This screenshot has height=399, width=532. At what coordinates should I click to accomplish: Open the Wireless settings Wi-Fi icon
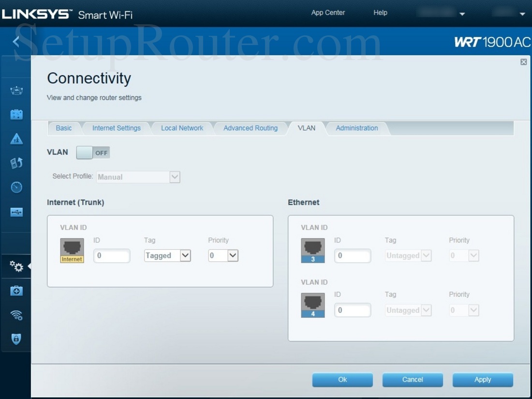point(16,315)
